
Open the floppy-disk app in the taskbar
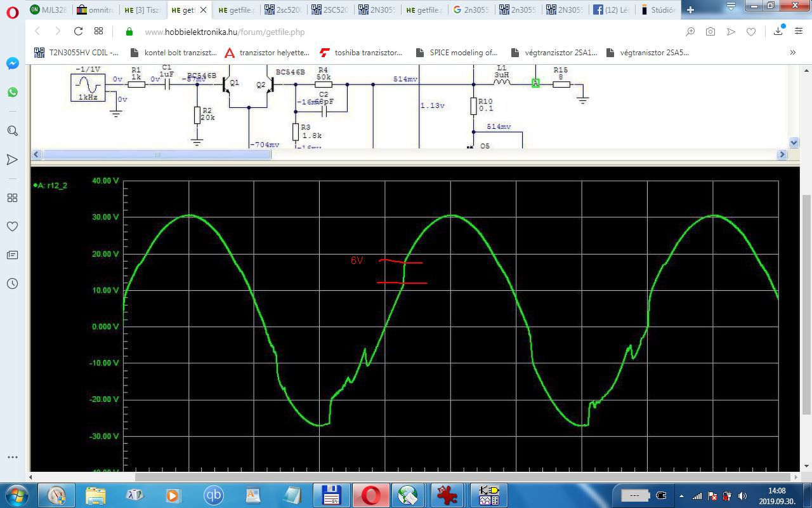coord(331,495)
